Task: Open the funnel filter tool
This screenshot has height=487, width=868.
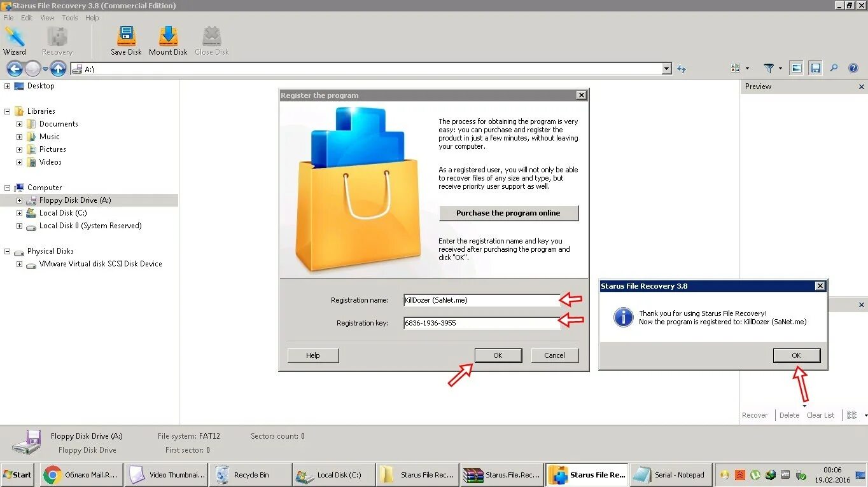Action: click(769, 68)
